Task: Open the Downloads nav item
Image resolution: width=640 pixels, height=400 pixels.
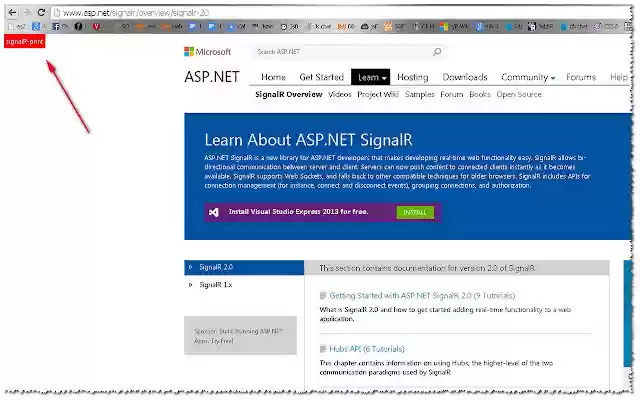Action: coord(465,77)
